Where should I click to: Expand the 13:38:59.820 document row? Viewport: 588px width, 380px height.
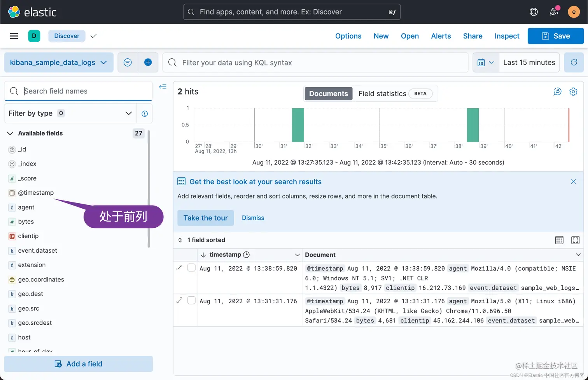point(179,268)
